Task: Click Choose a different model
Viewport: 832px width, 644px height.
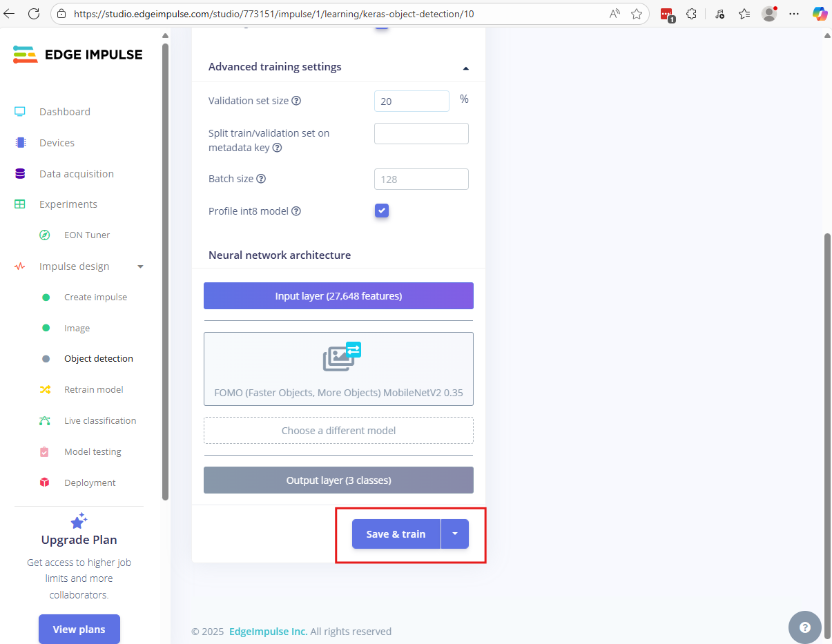Action: (x=338, y=431)
